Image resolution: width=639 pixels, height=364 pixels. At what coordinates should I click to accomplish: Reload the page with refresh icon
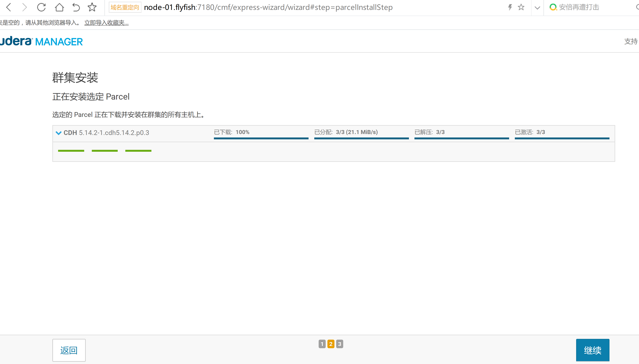[41, 7]
